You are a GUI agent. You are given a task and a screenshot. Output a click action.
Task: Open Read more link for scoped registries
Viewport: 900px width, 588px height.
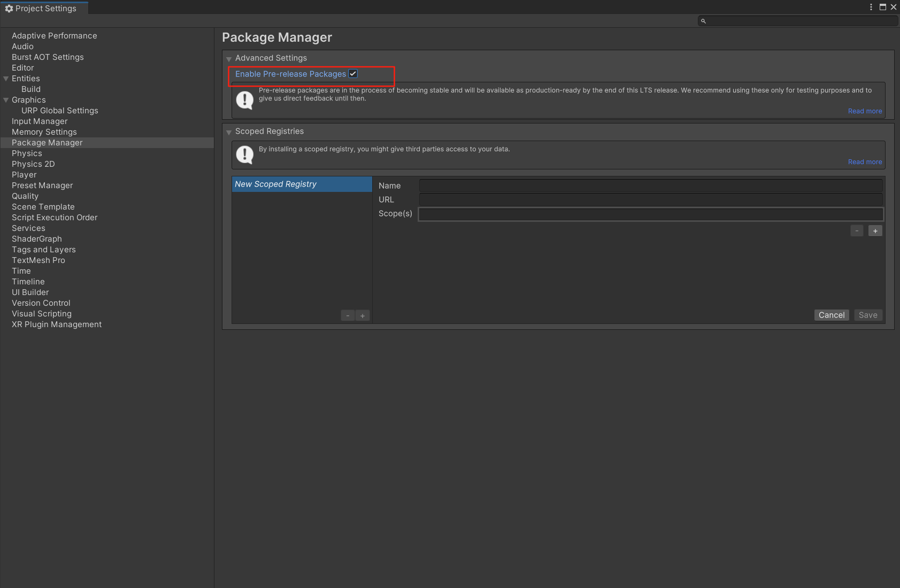coord(865,162)
